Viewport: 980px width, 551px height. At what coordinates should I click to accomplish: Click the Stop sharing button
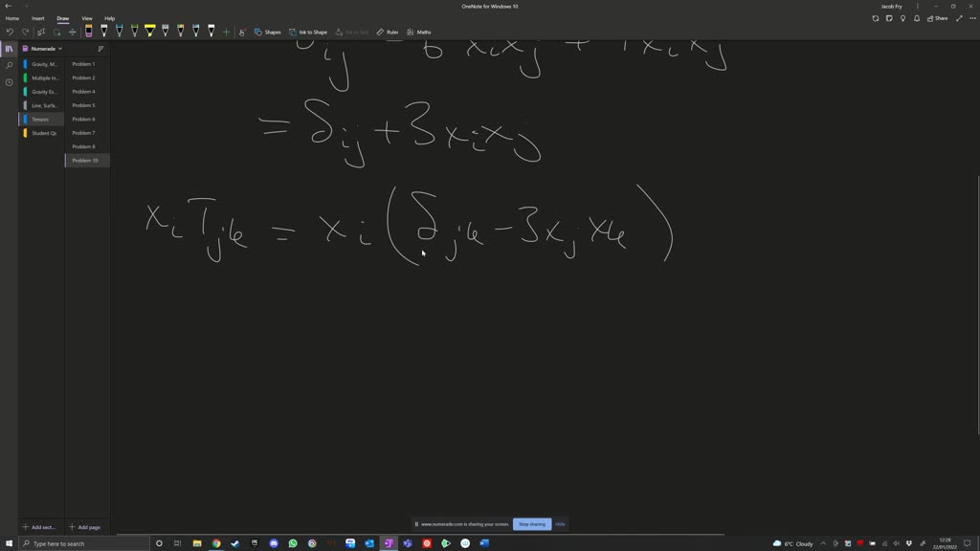tap(531, 524)
